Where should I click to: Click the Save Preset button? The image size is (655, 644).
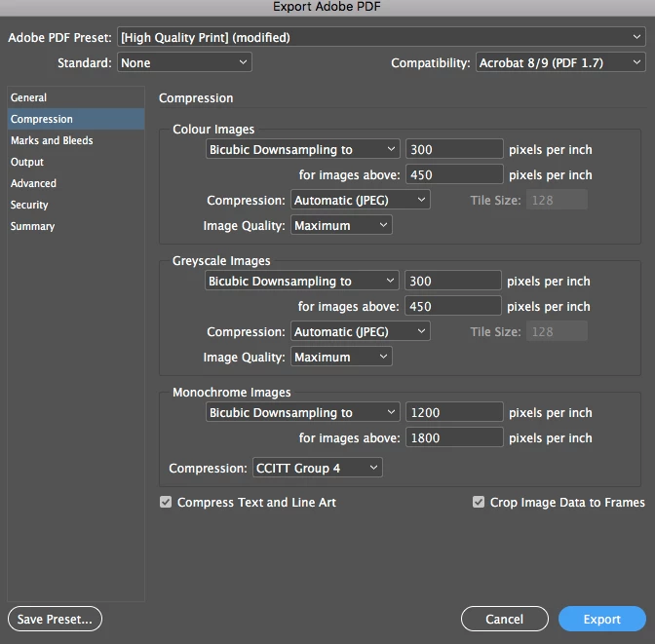pyautogui.click(x=55, y=619)
